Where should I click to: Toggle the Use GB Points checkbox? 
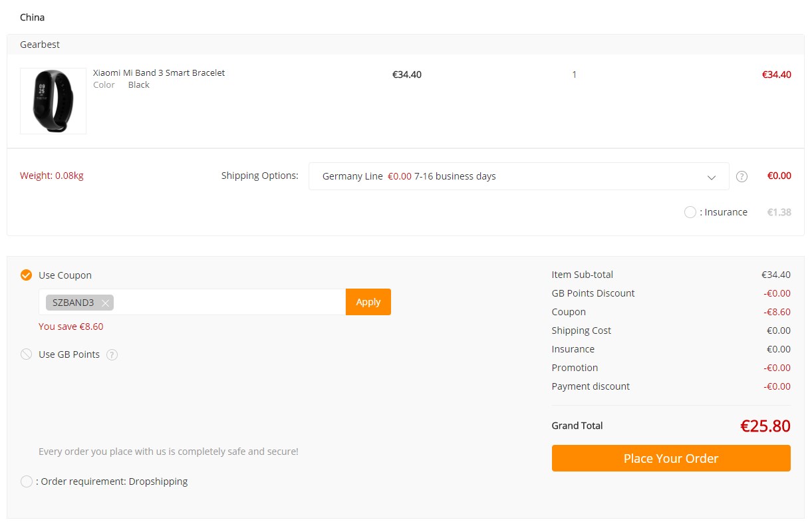click(x=26, y=354)
